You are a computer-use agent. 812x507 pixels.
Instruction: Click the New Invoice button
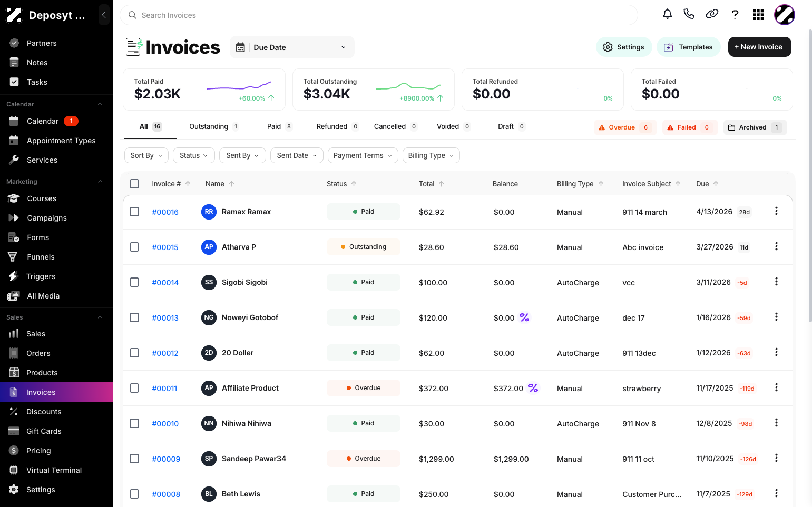(x=759, y=47)
